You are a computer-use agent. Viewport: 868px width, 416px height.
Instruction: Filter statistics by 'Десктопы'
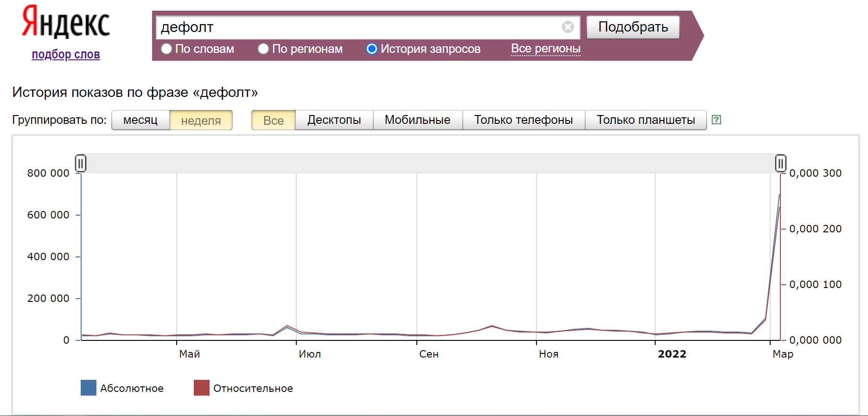(334, 120)
